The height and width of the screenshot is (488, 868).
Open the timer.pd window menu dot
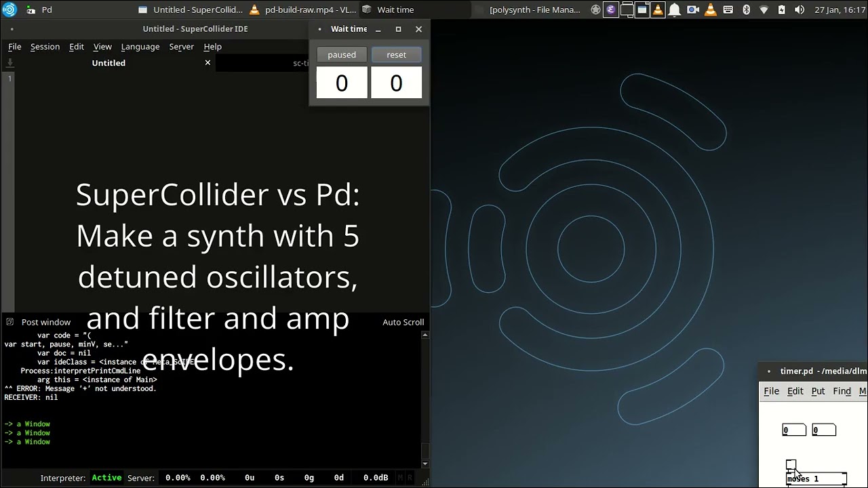[x=768, y=371]
